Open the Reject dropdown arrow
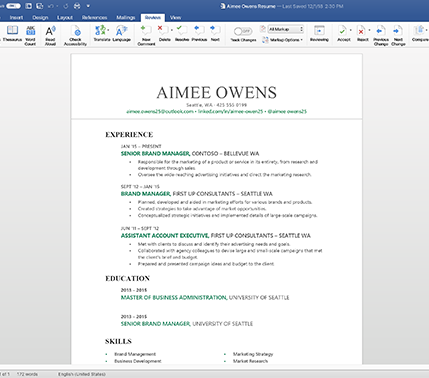The width and height of the screenshot is (429, 378). (x=369, y=30)
